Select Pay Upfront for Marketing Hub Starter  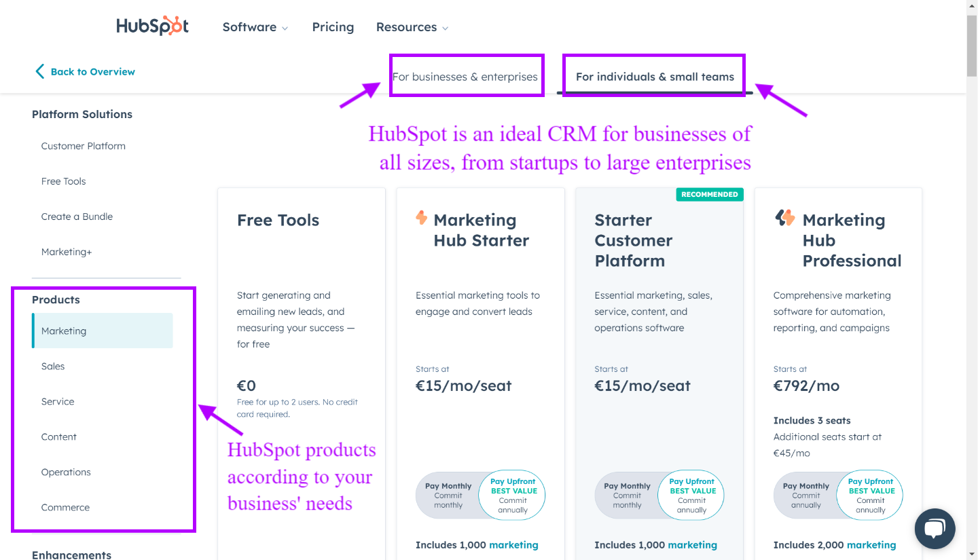coord(511,495)
